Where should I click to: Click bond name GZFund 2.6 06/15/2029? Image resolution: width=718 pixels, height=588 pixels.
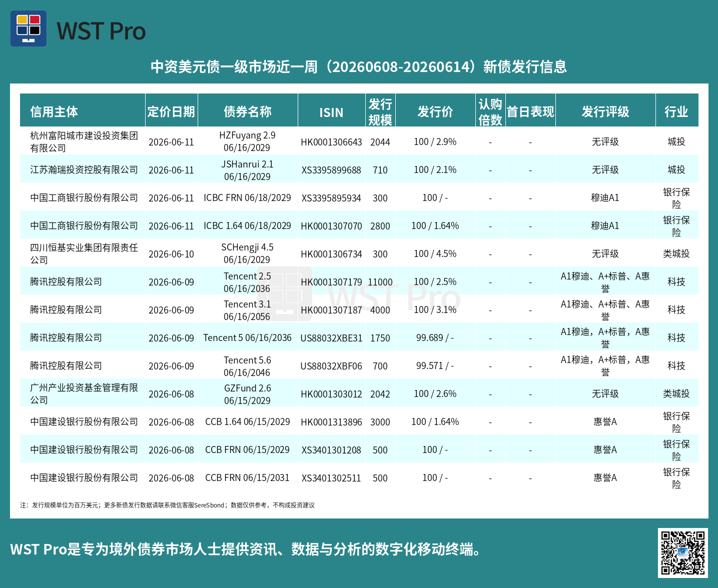(247, 394)
